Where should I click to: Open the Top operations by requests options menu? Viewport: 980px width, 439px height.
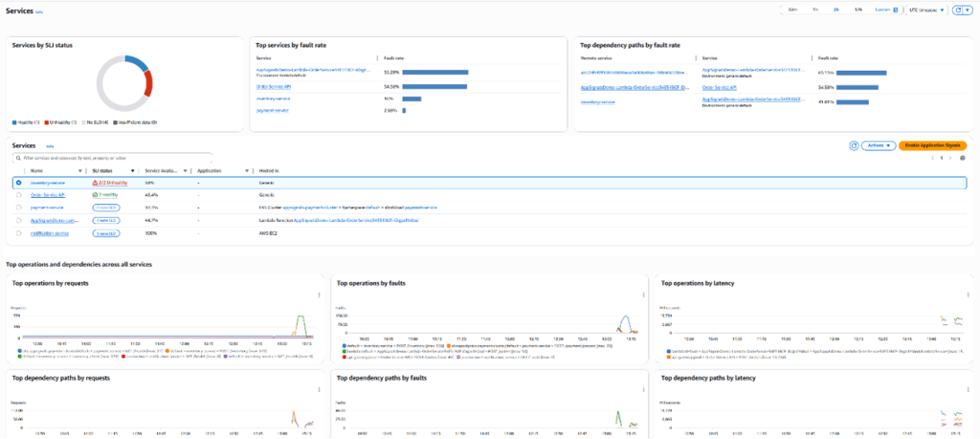coord(317,294)
